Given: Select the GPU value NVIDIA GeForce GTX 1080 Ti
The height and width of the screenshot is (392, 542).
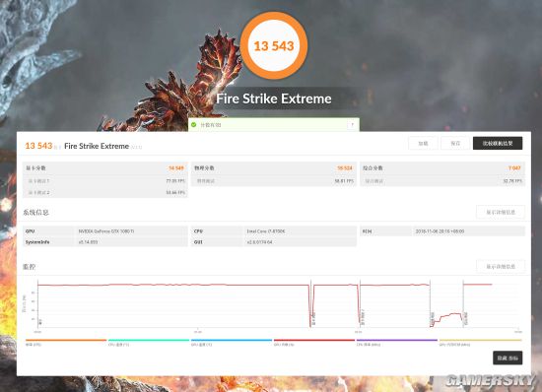Looking at the screenshot, I should (x=106, y=231).
